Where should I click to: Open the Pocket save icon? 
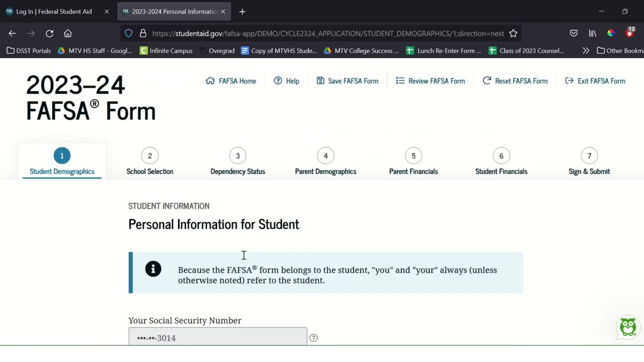574,33
